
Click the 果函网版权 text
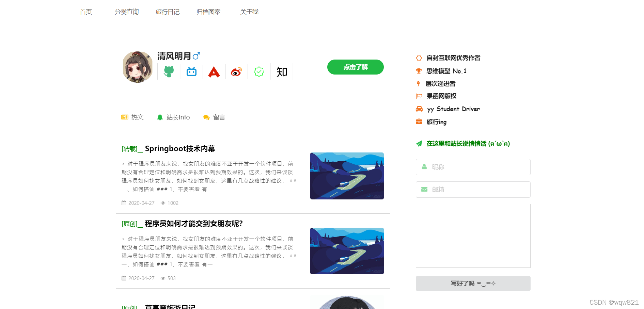(x=441, y=96)
